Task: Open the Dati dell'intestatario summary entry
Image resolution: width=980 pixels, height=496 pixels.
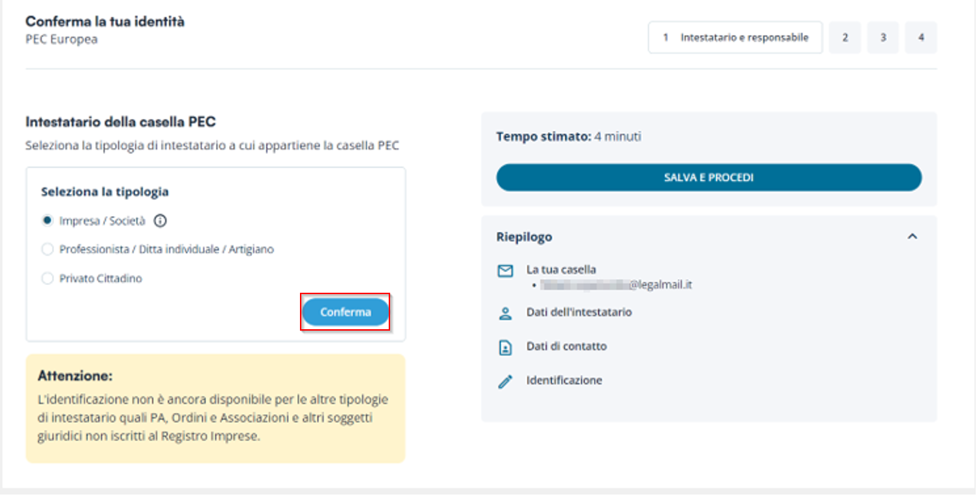Action: pos(578,312)
